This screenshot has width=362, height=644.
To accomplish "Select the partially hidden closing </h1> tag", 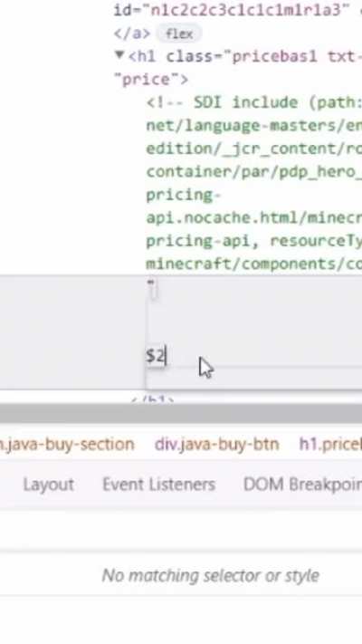I will (153, 399).
